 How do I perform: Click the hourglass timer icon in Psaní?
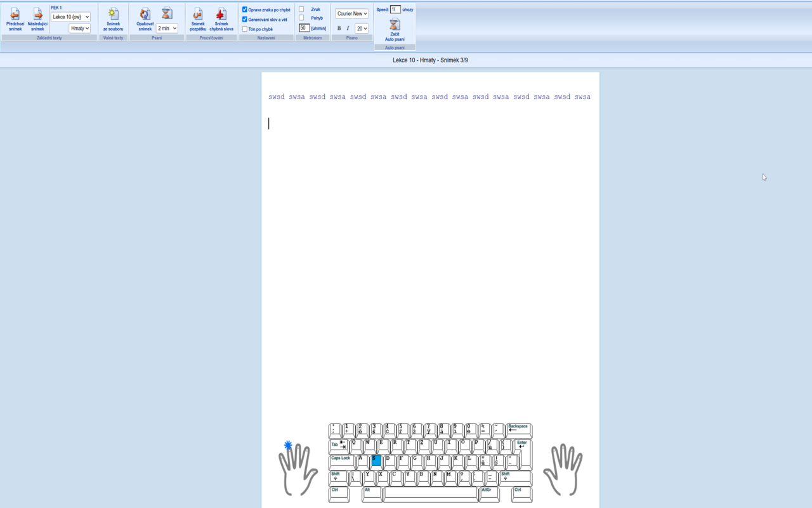pyautogui.click(x=167, y=13)
